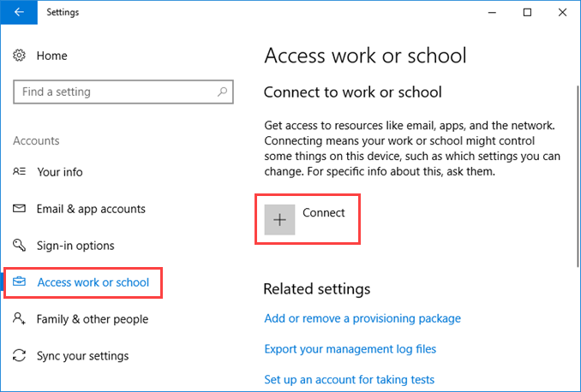Open Family & other people
This screenshot has width=581, height=392.
click(x=93, y=319)
